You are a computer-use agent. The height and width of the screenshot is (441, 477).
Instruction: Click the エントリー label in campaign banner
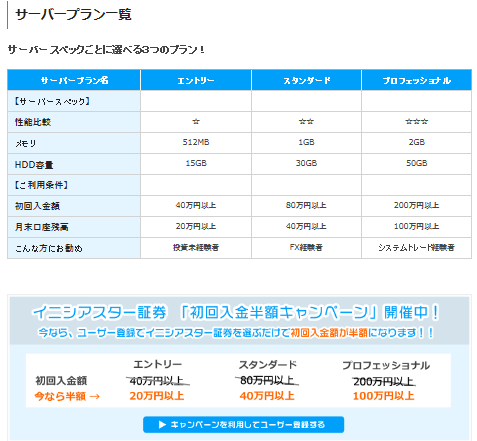[157, 364]
